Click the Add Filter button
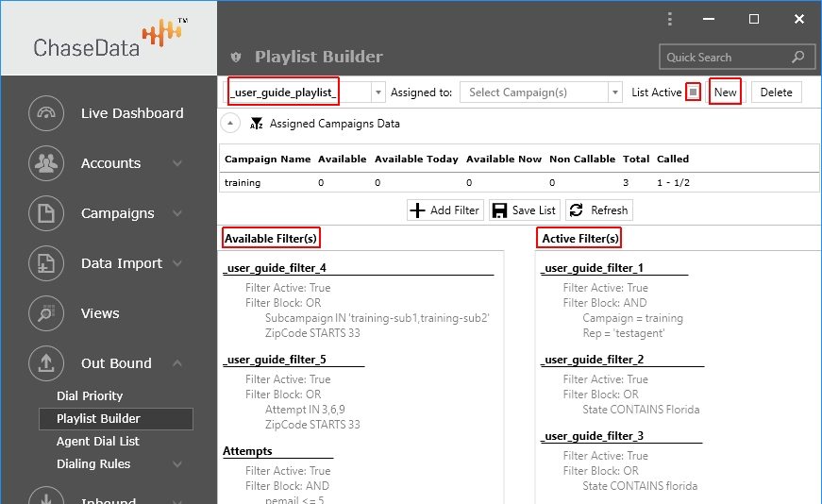Viewport: 822px width, 504px height. pos(445,210)
